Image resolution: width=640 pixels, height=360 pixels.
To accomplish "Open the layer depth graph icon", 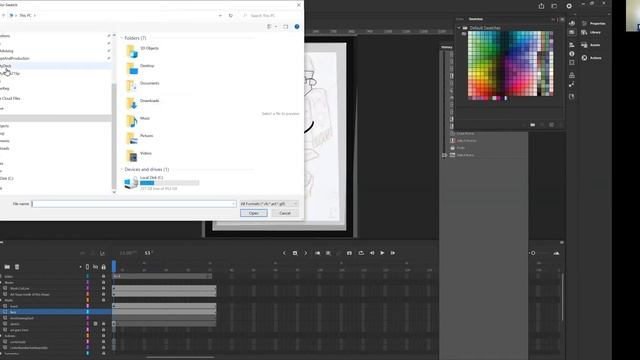I will coord(102,253).
